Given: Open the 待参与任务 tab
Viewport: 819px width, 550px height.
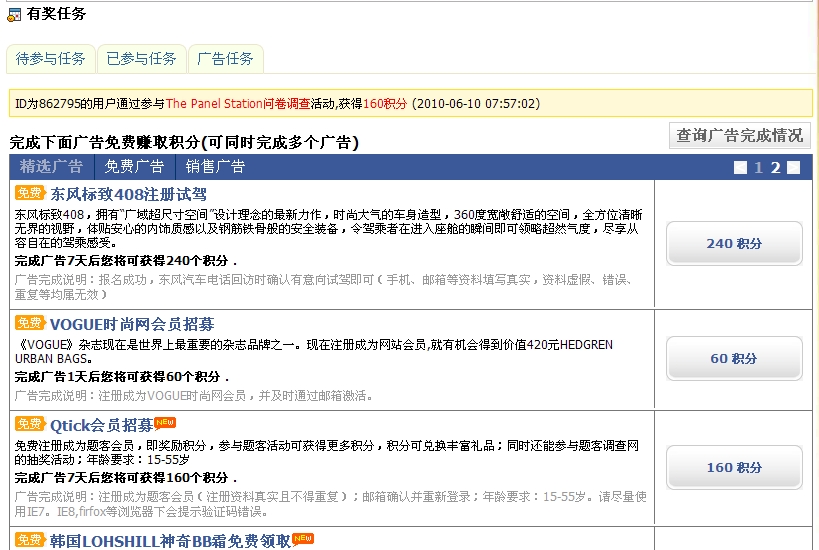Looking at the screenshot, I should [x=51, y=58].
